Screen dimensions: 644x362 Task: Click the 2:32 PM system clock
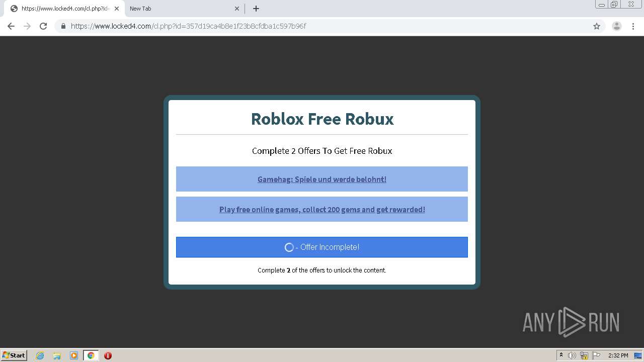[618, 355]
